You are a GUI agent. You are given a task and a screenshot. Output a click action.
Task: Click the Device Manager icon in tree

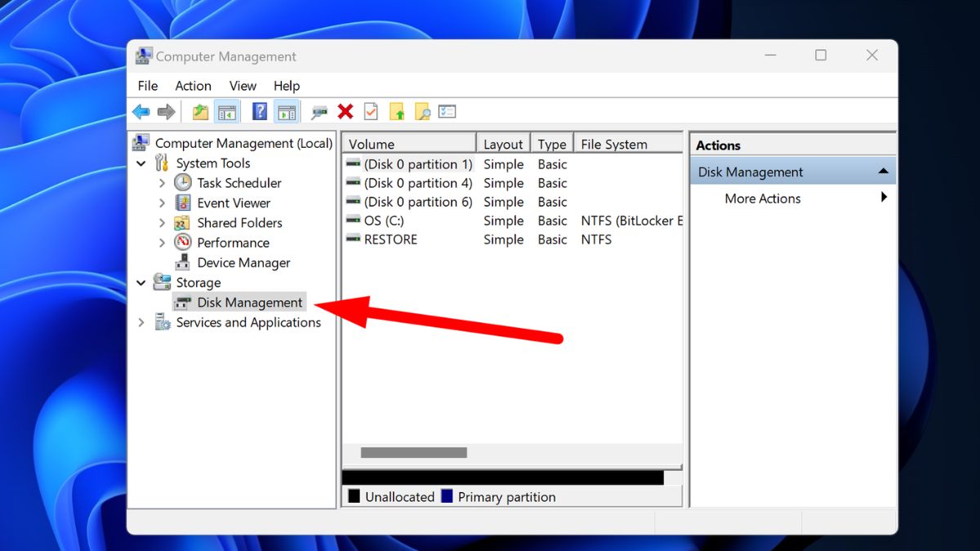(x=183, y=263)
